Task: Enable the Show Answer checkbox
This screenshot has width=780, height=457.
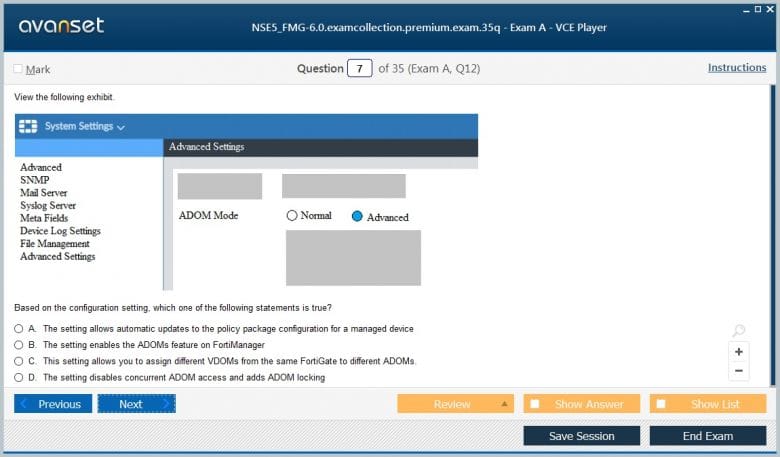Action: coord(535,404)
